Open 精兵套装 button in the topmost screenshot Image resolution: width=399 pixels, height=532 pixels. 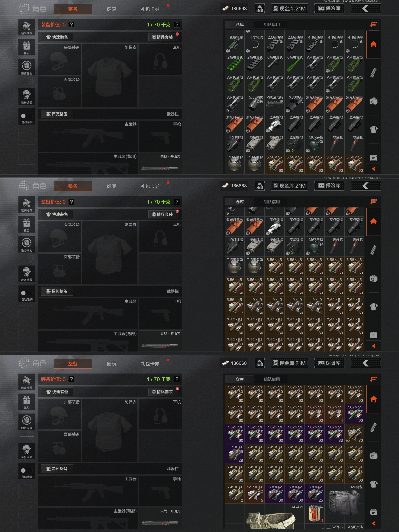(x=163, y=37)
